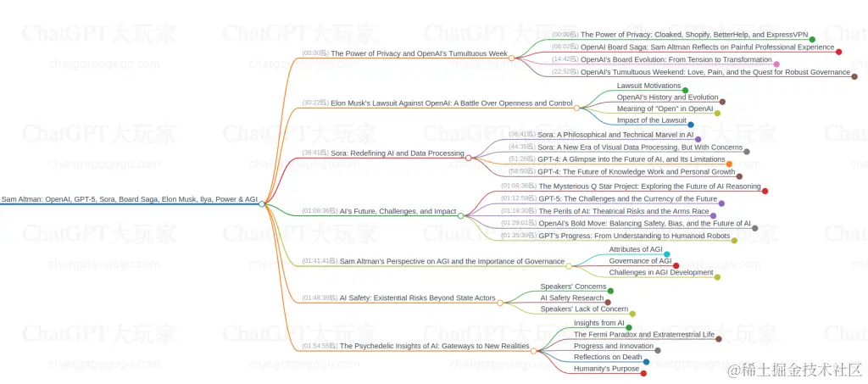Select "GPT-4: The Future of Knowledge Work" text

636,171
